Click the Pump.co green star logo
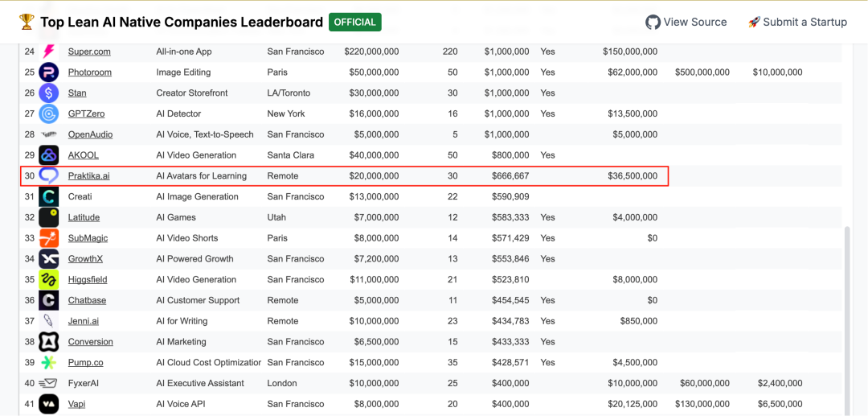 [x=49, y=363]
